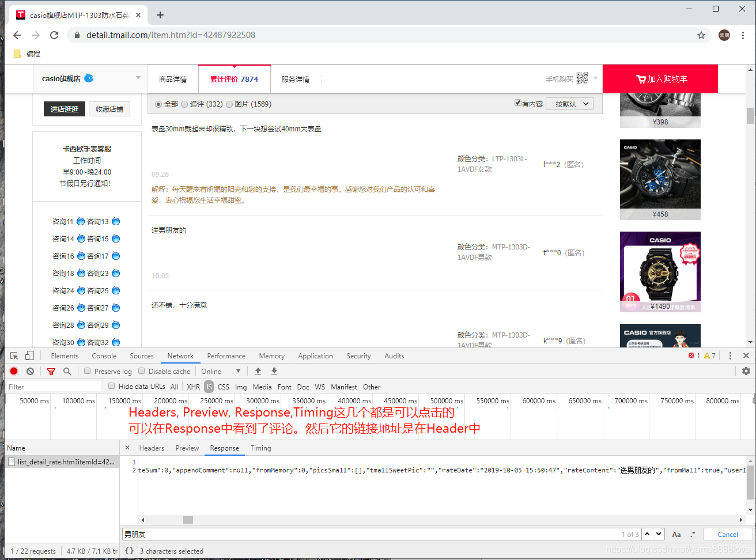Close the DevTools panel
Screen dimensions: 756x560
746,356
